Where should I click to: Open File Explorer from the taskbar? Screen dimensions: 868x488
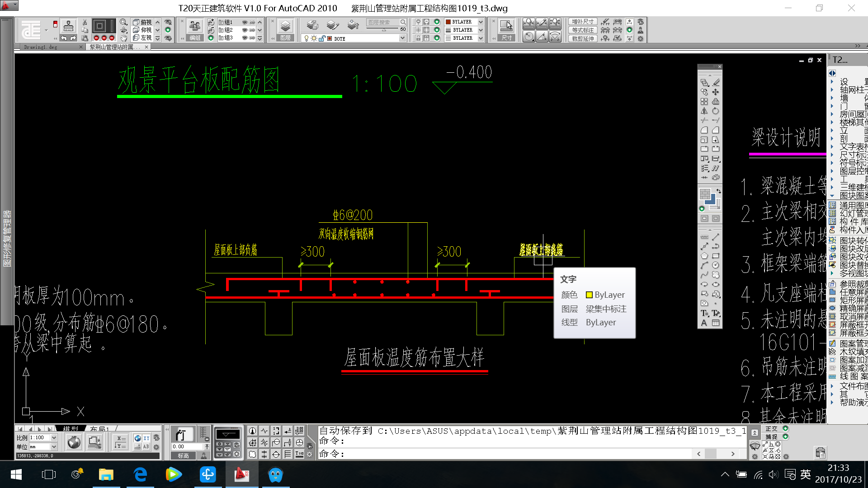[106, 474]
